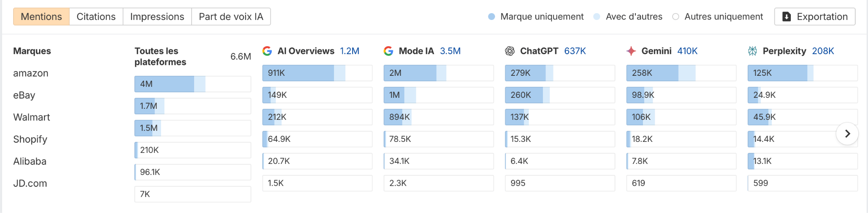Toggle the Marque uniquement legend dot
Viewport: 868px width, 213px height.
click(492, 17)
